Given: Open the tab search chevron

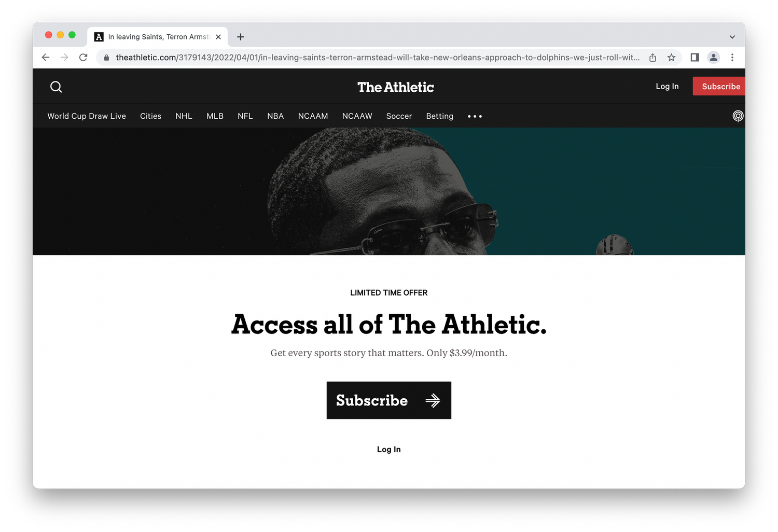Looking at the screenshot, I should pyautogui.click(x=732, y=37).
